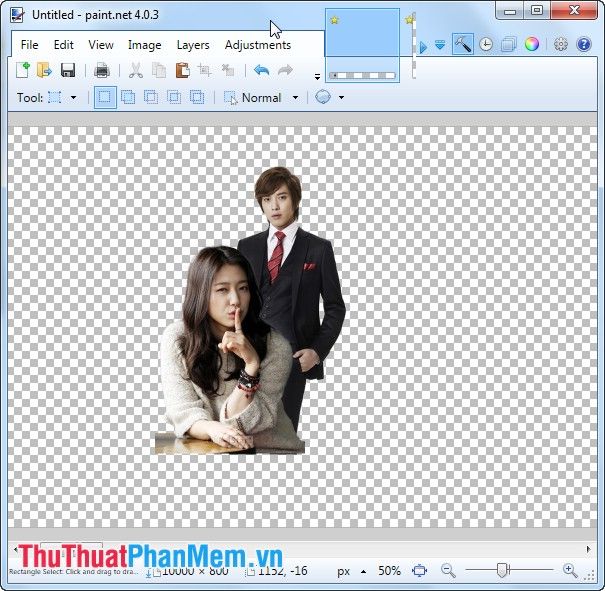Select Subtract selection mode
This screenshot has width=605, height=591.
pos(150,97)
